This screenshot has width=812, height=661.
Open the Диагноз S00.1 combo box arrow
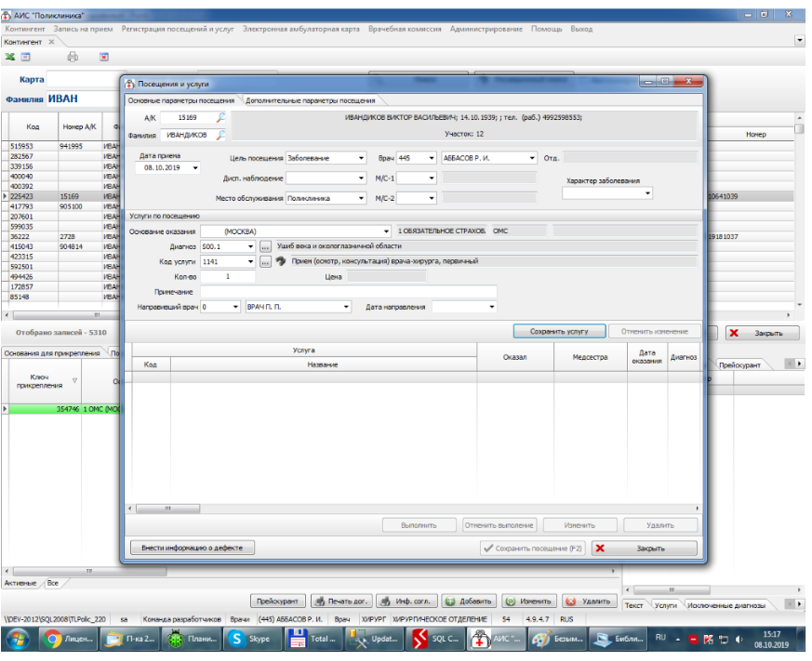(x=250, y=247)
